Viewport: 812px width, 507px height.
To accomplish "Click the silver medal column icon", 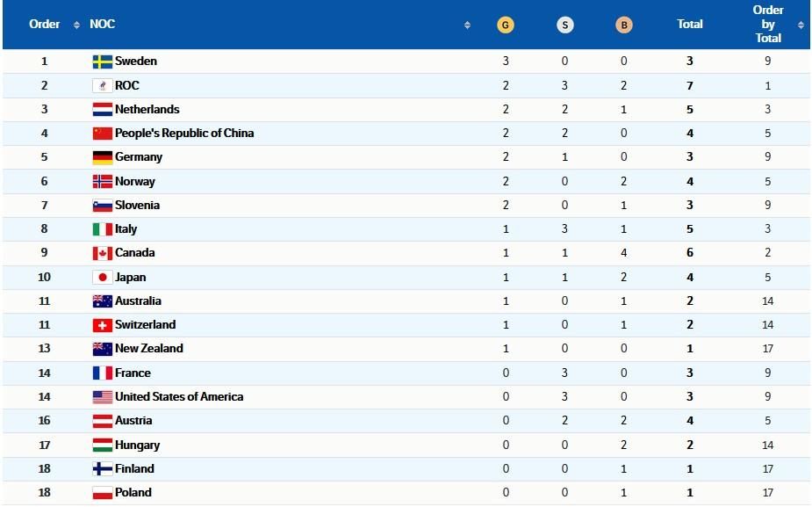I will (564, 25).
